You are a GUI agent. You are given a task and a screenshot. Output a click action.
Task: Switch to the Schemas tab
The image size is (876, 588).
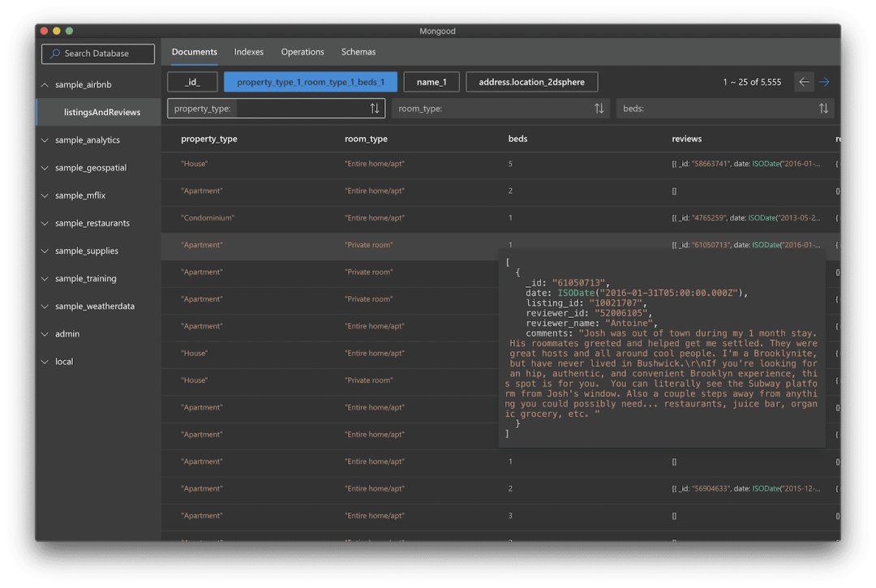[x=359, y=52]
